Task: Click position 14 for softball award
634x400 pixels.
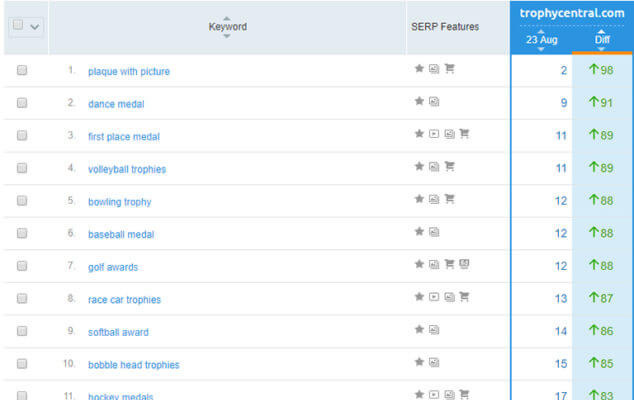Action: [x=561, y=332]
